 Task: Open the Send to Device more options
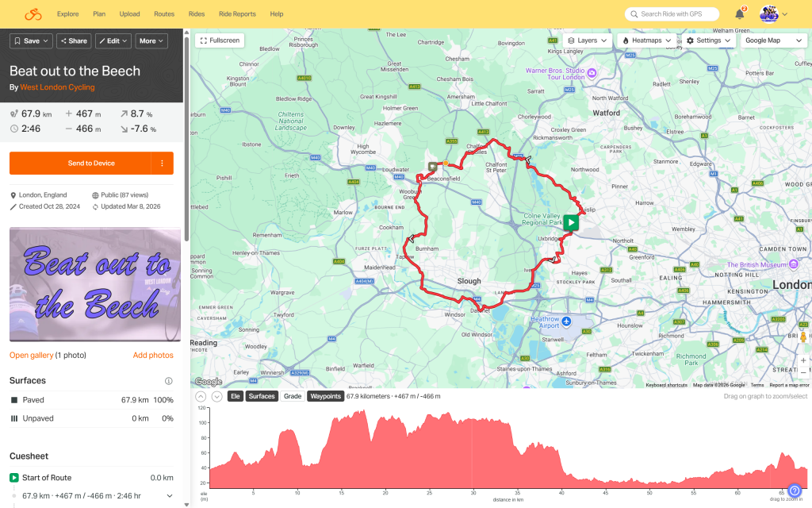(x=162, y=163)
